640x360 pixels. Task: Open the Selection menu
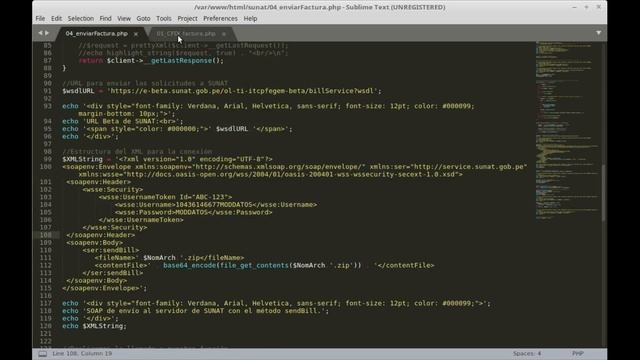click(80, 18)
